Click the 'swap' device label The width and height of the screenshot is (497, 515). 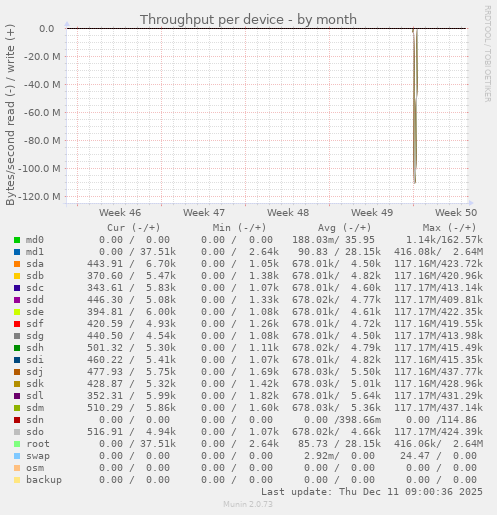coord(38,456)
